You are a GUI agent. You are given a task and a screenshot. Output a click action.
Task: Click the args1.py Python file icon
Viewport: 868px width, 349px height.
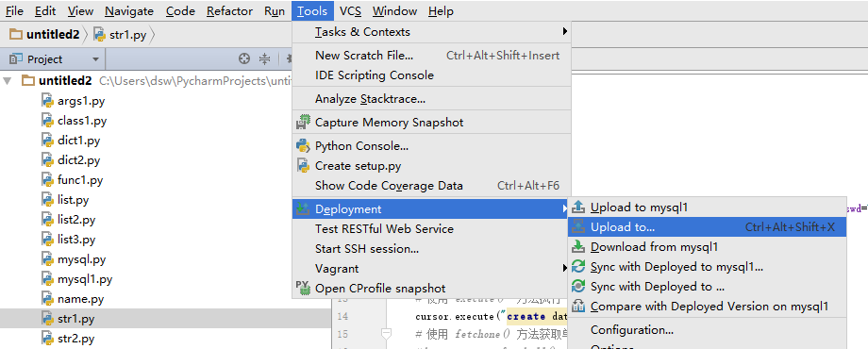(x=48, y=101)
